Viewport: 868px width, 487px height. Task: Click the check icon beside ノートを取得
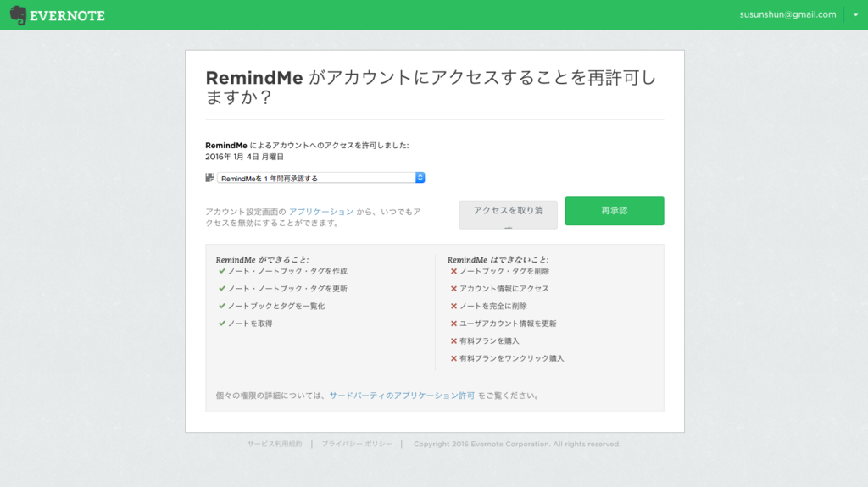(222, 324)
